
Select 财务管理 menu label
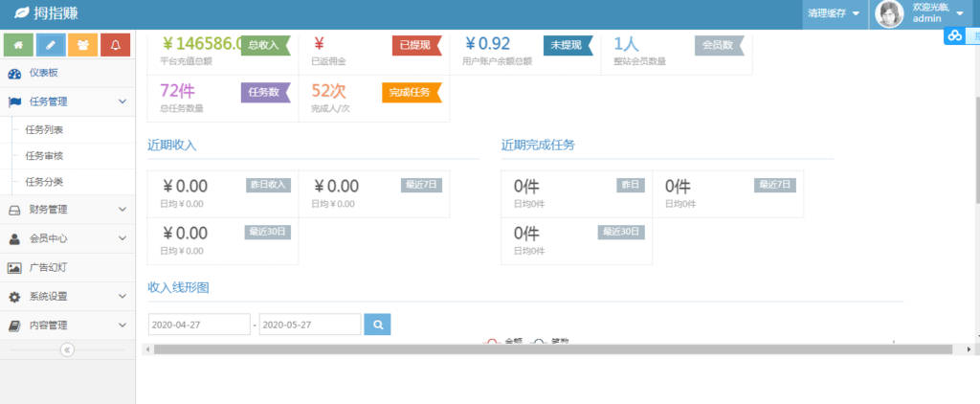48,210
